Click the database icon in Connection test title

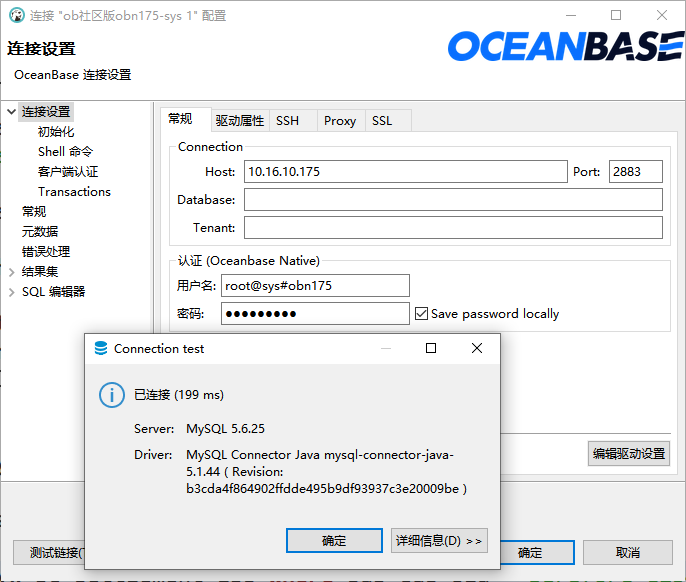click(x=100, y=349)
